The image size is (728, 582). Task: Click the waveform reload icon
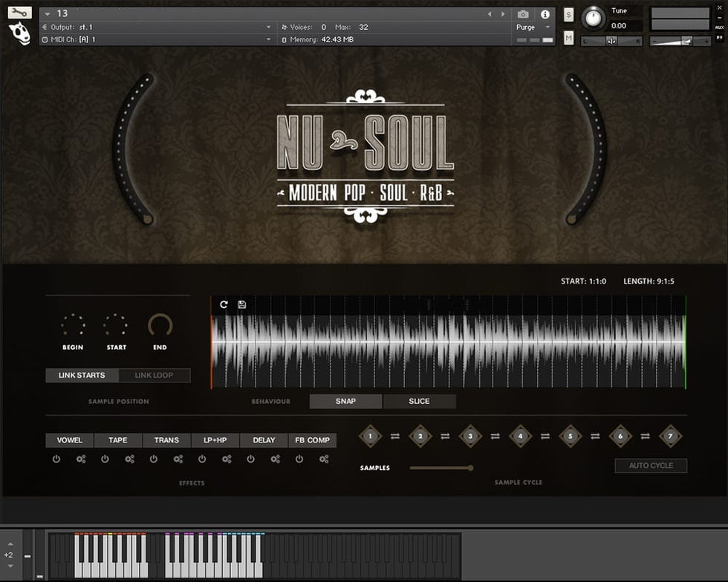tap(224, 304)
